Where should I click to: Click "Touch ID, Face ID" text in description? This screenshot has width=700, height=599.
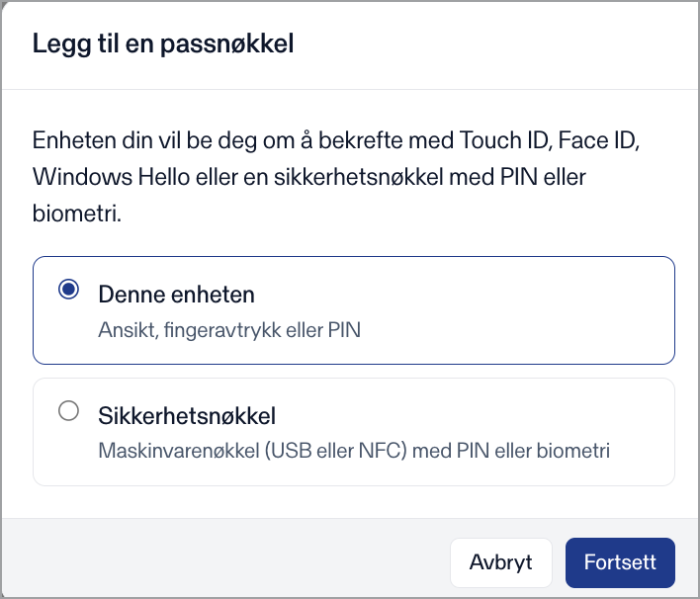point(550,140)
